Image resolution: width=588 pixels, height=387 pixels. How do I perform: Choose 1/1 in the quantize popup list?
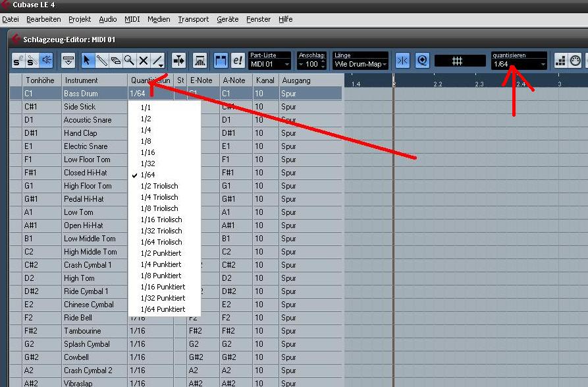click(x=164, y=107)
